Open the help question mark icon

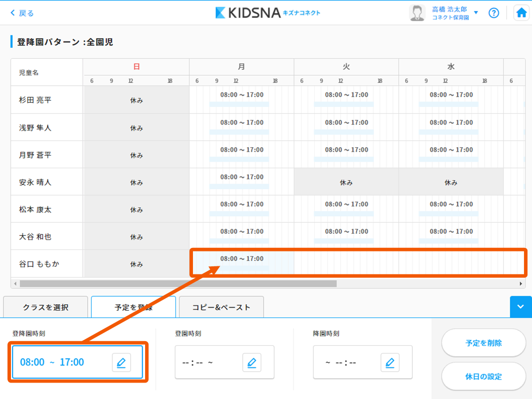pyautogui.click(x=494, y=13)
